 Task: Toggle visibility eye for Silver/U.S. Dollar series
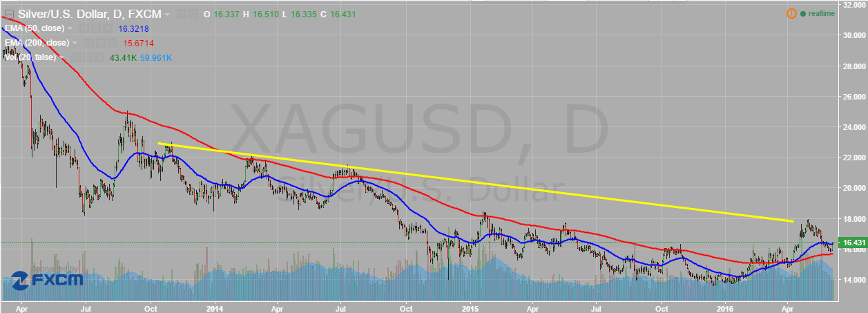click(x=182, y=15)
